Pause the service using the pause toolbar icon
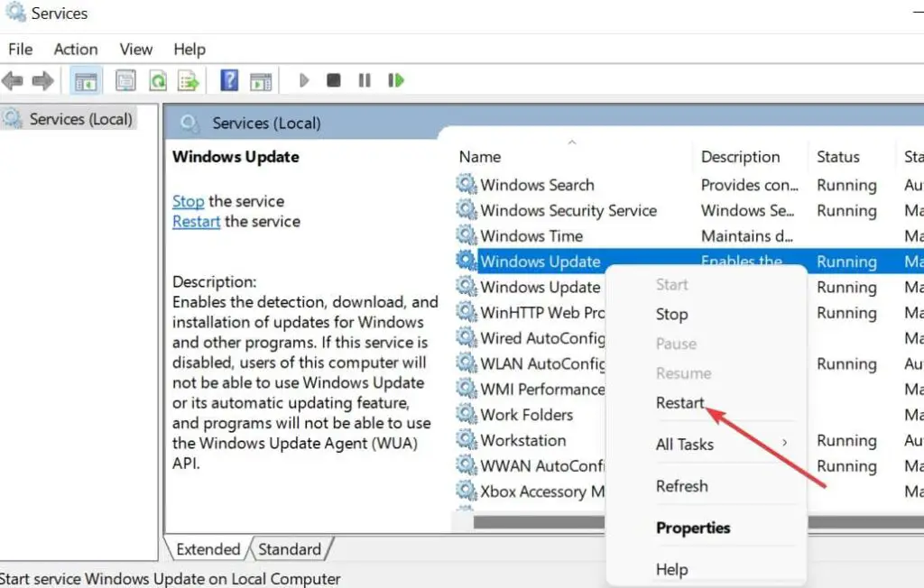Viewport: 924px width, 588px height. click(x=364, y=79)
